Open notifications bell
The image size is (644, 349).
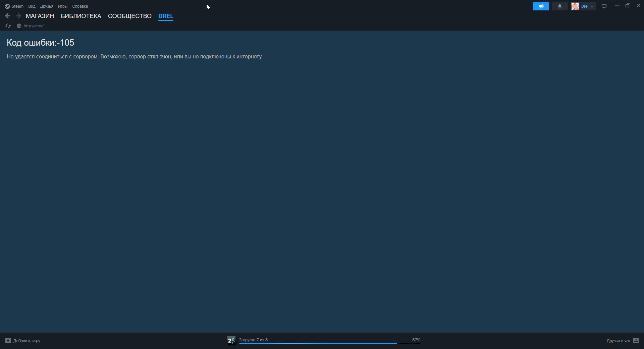559,6
